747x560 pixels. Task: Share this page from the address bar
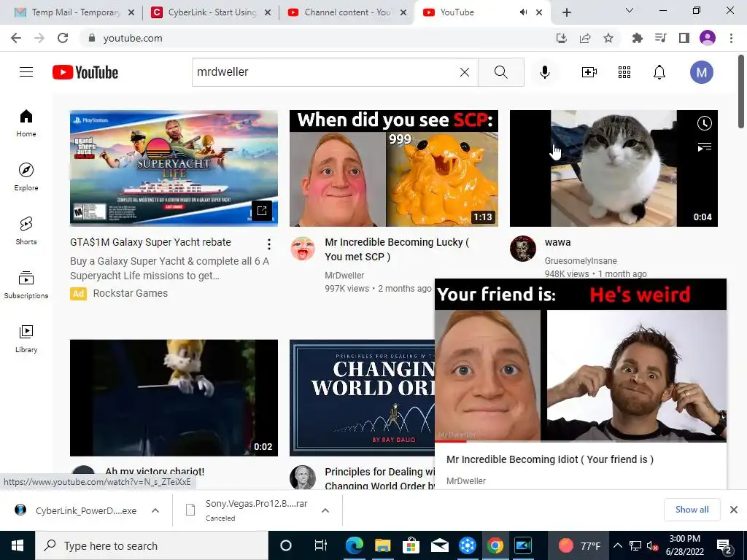[585, 38]
